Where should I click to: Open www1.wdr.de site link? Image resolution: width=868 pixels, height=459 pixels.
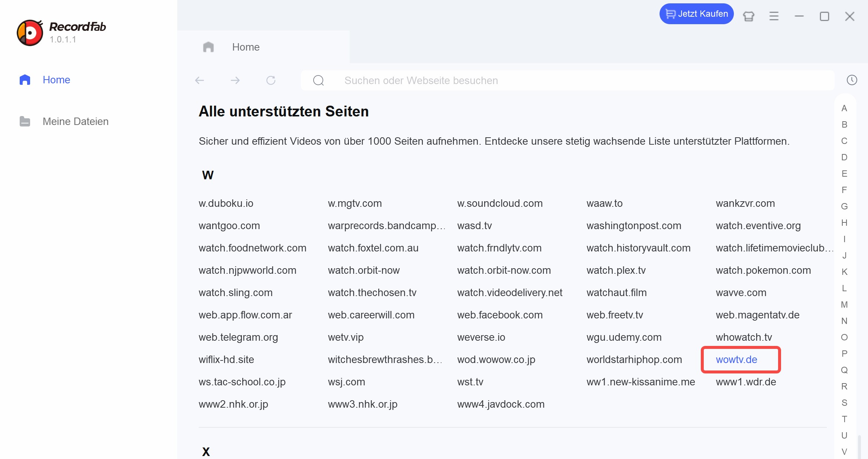click(x=746, y=382)
